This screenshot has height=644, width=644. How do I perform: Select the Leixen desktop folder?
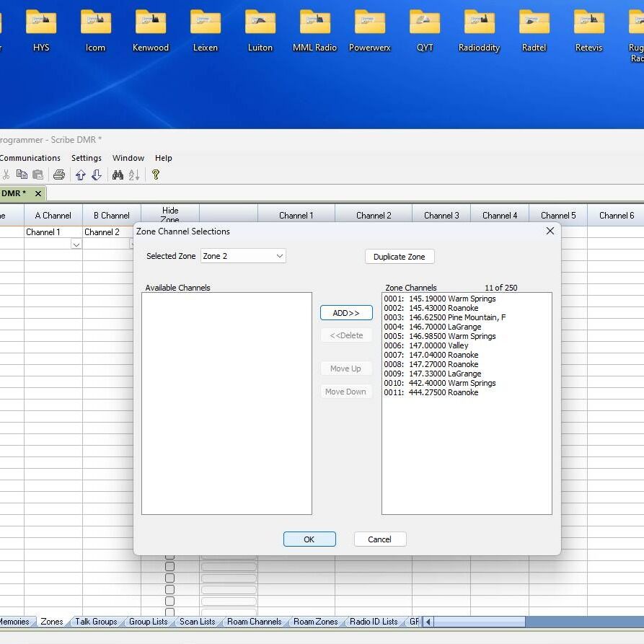(206, 31)
